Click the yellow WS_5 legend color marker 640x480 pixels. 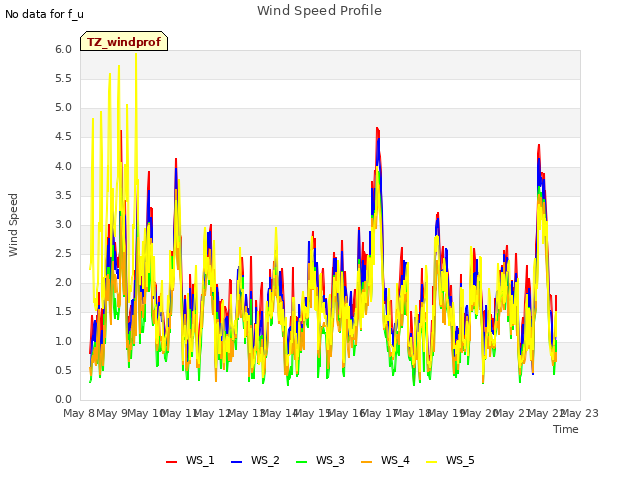coord(431,461)
